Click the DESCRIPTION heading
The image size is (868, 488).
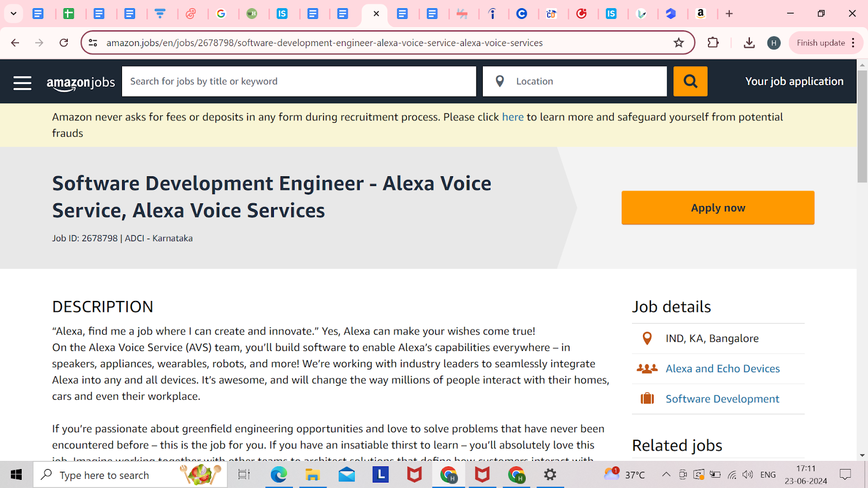[103, 307]
